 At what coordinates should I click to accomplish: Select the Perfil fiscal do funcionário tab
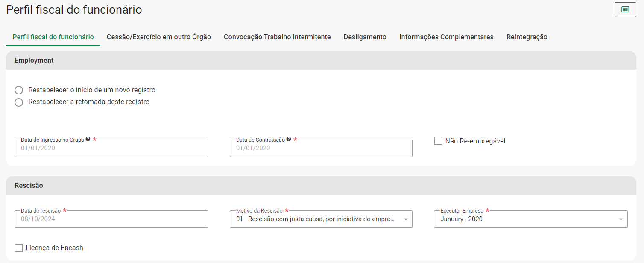[x=53, y=37]
